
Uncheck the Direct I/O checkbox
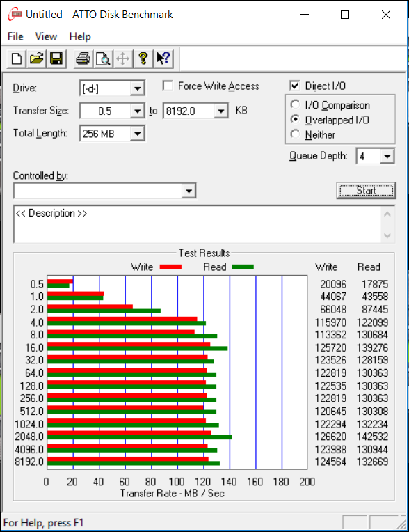tap(295, 86)
